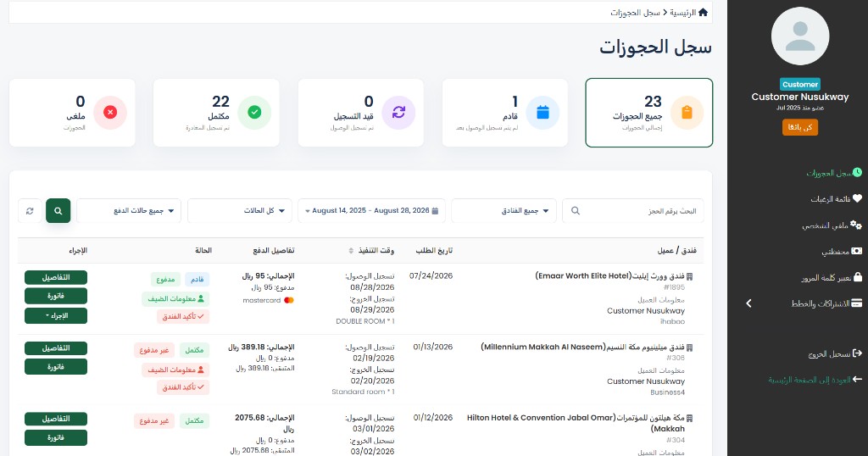The width and height of the screenshot is (868, 456).
Task: Click the green checkmark icon on مكتمل card
Action: tap(254, 113)
